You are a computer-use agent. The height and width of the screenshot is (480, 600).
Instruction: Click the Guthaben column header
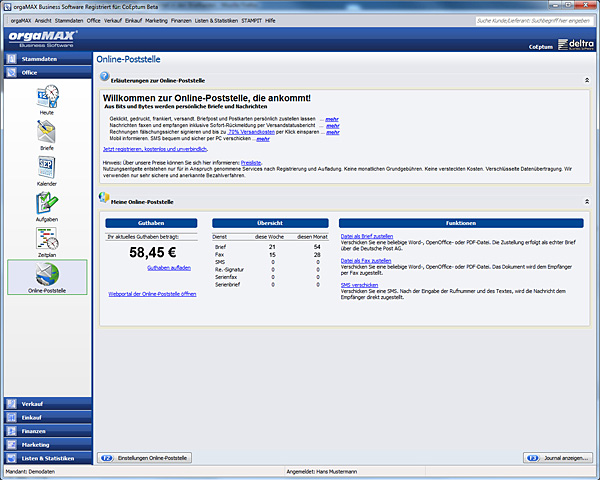(x=151, y=223)
